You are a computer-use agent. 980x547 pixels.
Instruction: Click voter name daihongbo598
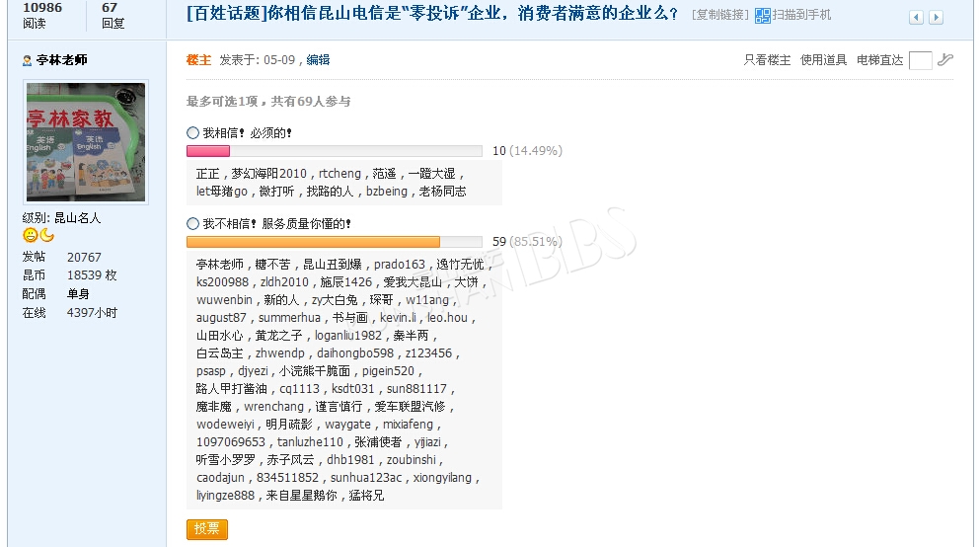(355, 353)
